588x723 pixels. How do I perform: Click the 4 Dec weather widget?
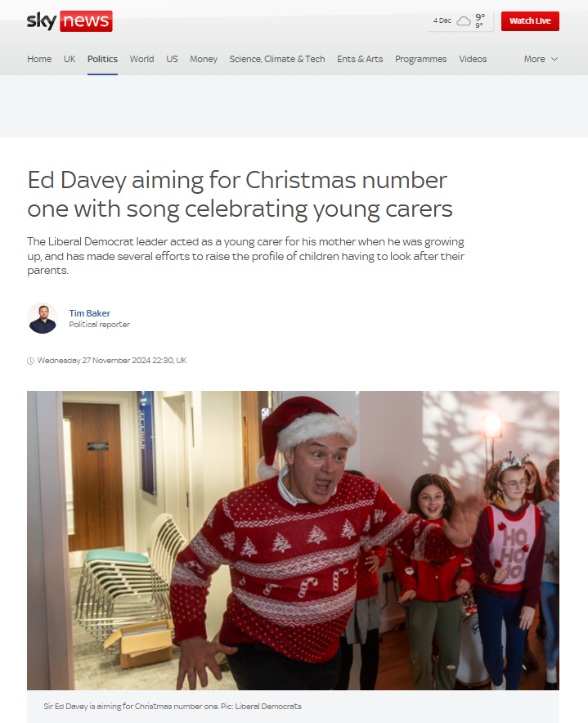click(x=460, y=21)
